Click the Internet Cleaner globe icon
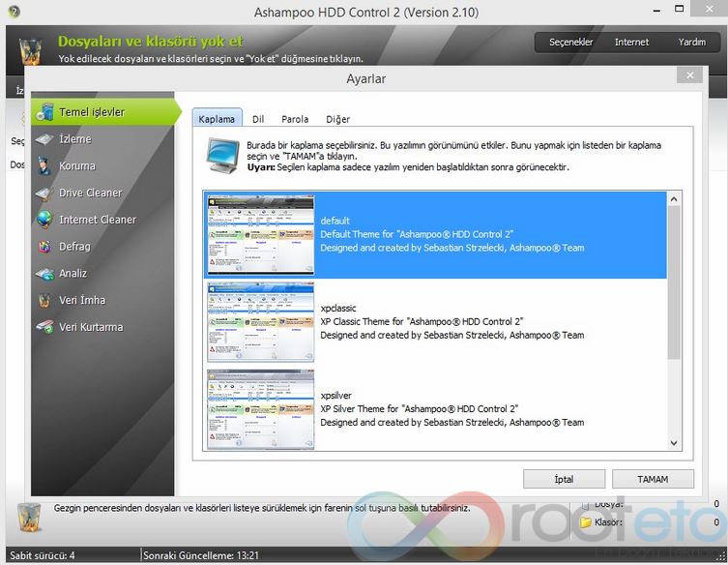 [45, 220]
